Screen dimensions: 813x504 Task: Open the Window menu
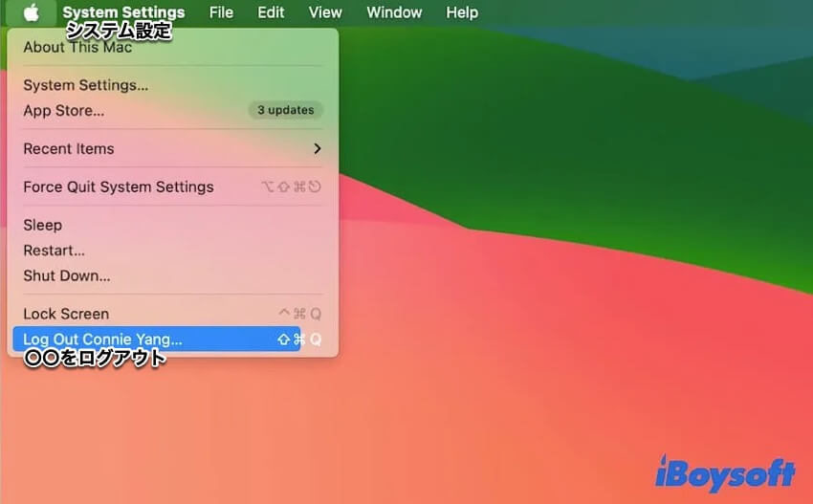tap(394, 12)
